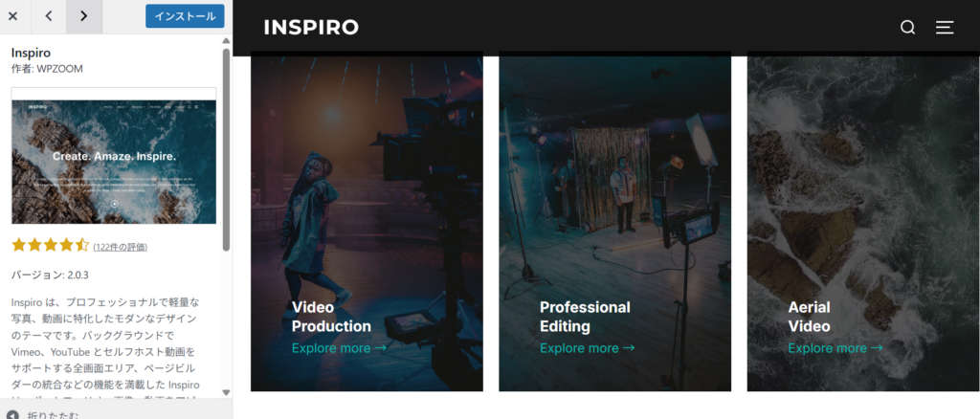Go to next theme with right arrow
This screenshot has height=419, width=980.
click(84, 16)
